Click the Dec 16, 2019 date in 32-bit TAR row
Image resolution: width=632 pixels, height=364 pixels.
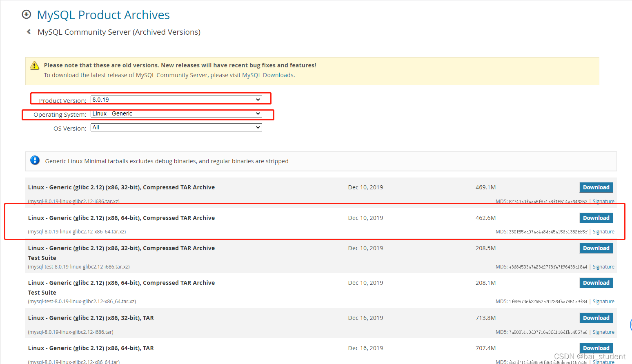[365, 318]
